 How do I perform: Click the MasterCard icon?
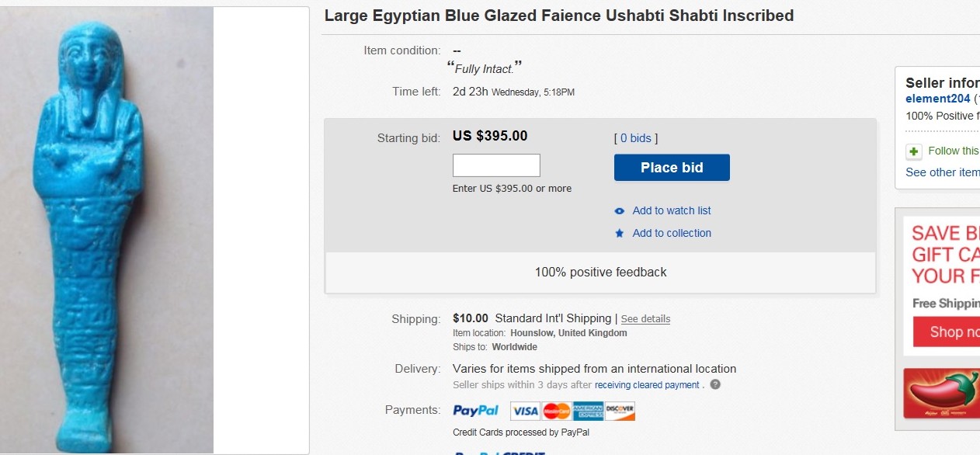pyautogui.click(x=556, y=411)
